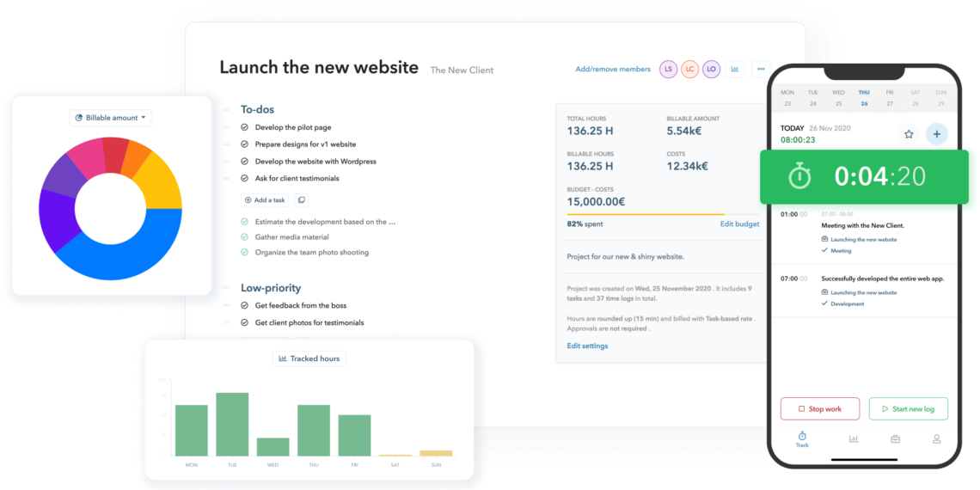Screen dimensions: 980x490
Task: Select WED 25 in phone calendar
Action: point(839,98)
